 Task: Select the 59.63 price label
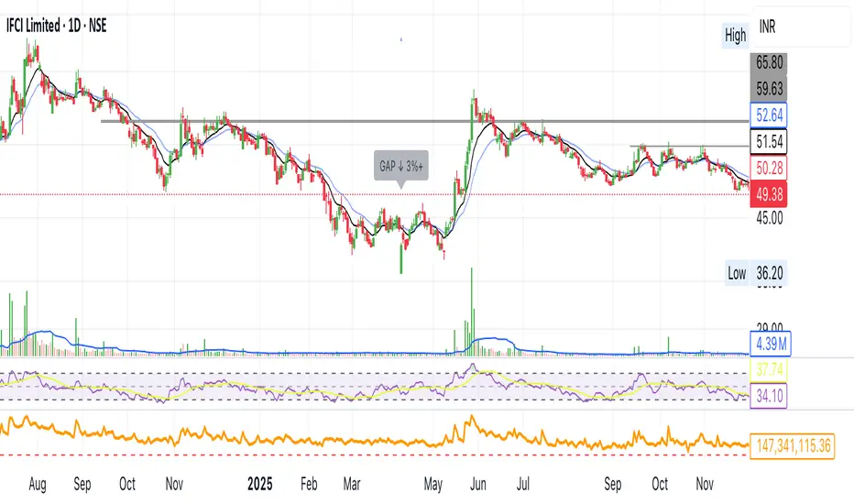[x=769, y=89]
